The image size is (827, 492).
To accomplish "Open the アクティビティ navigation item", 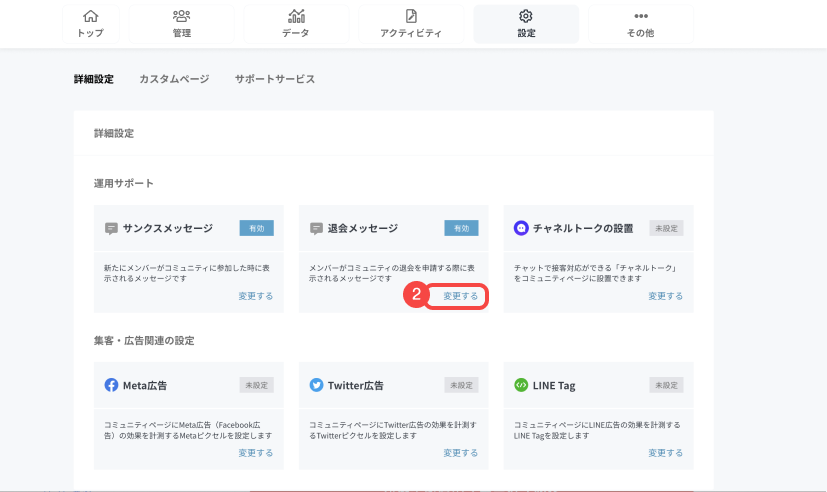I will (411, 23).
